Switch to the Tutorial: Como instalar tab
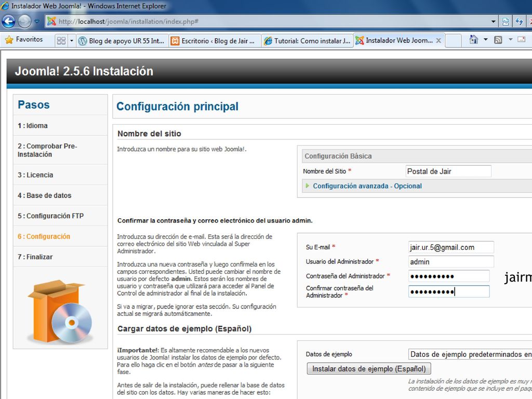The width and height of the screenshot is (532, 399). point(307,41)
